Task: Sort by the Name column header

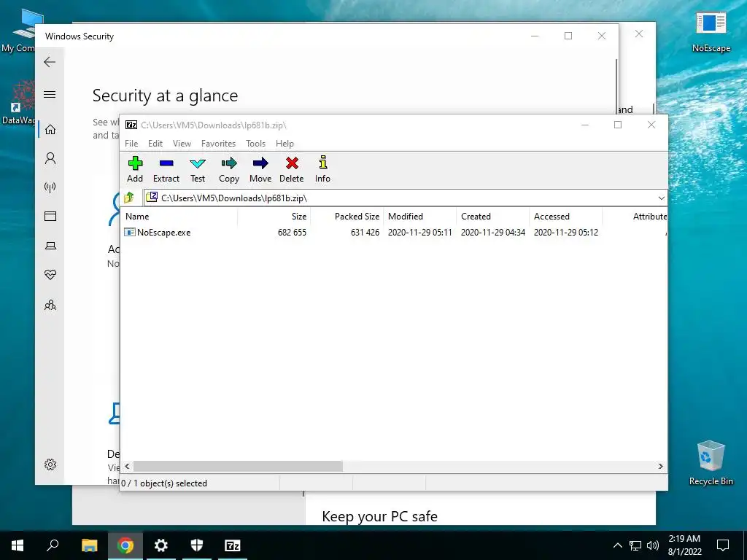Action: pyautogui.click(x=179, y=216)
